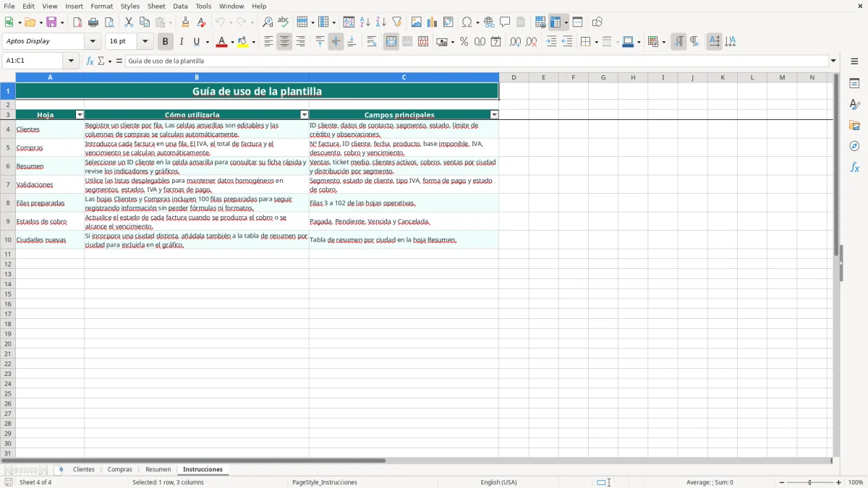Select row 12 header
Viewport: 868px width, 488px height.
(x=8, y=265)
